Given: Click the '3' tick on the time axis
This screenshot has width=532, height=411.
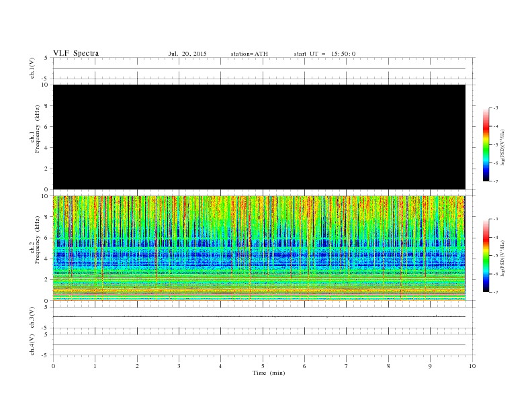Looking at the screenshot, I should [x=179, y=366].
